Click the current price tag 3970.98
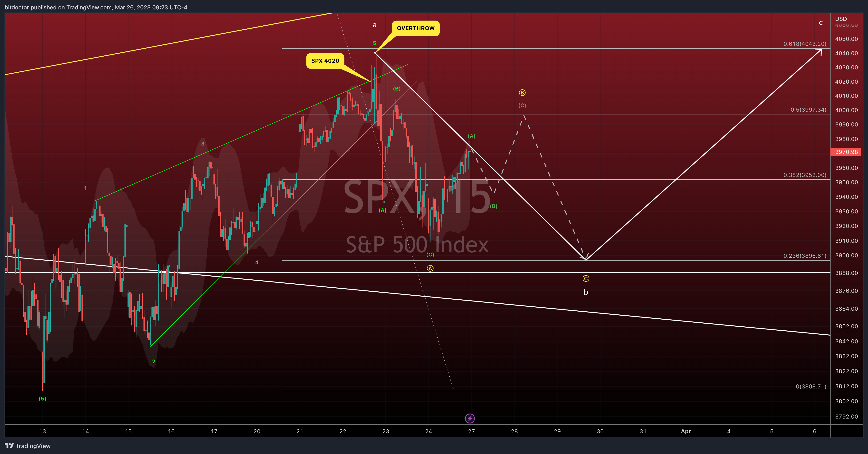The image size is (868, 454). pos(846,152)
